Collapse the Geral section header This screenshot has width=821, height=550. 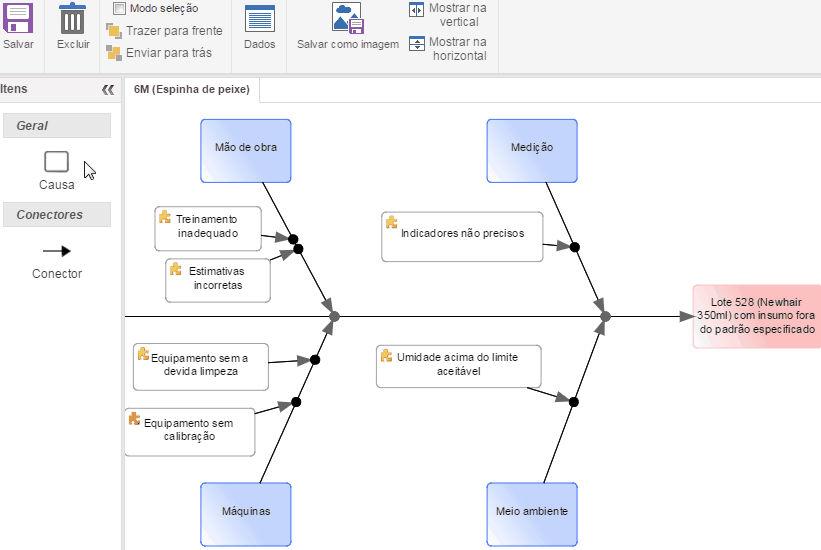[x=57, y=126]
